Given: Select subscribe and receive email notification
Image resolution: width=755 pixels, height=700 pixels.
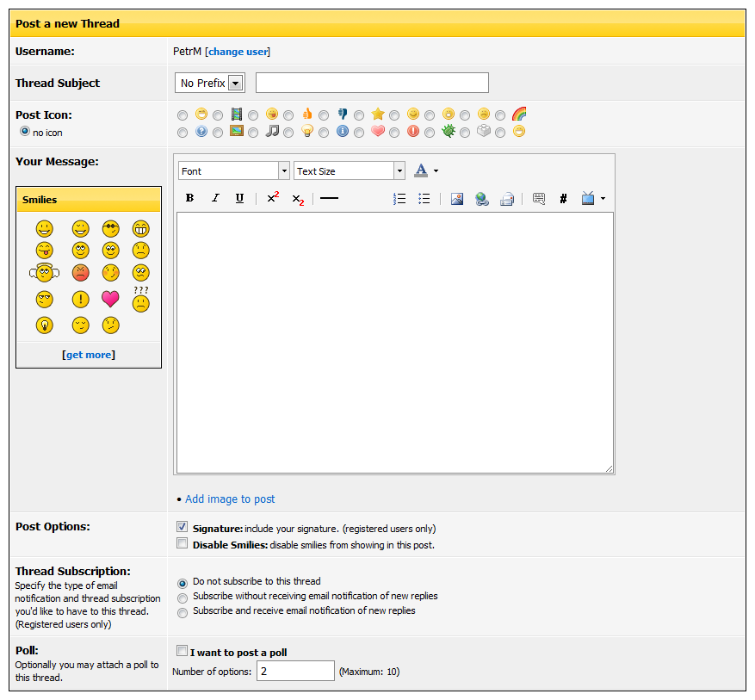Looking at the screenshot, I should click(182, 612).
